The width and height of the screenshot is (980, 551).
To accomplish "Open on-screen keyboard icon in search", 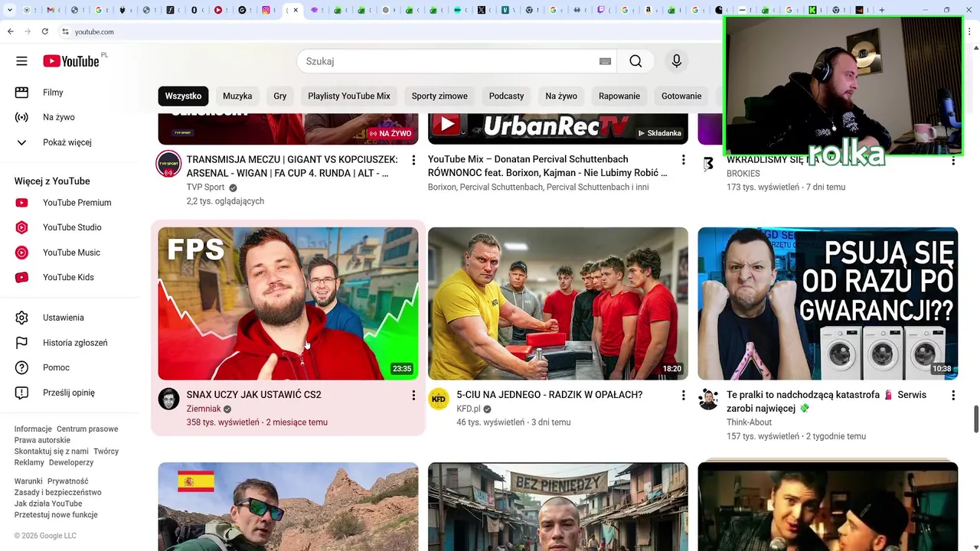I will [x=605, y=61].
